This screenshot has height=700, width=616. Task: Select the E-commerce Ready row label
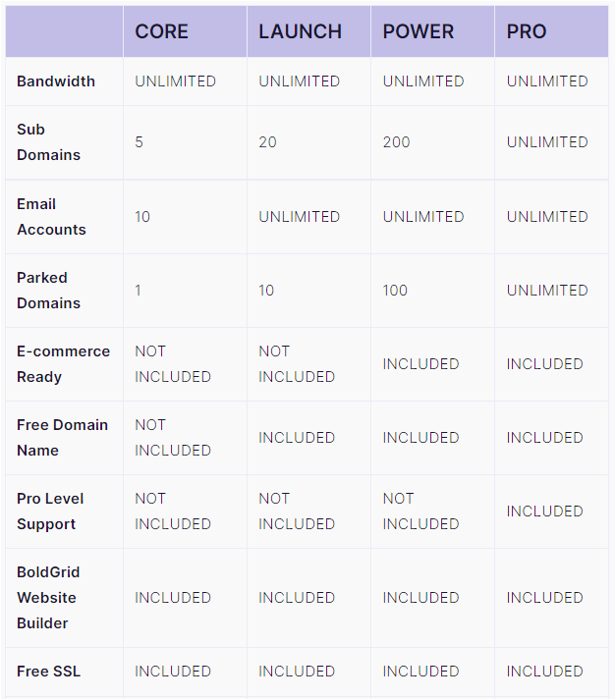click(x=64, y=364)
